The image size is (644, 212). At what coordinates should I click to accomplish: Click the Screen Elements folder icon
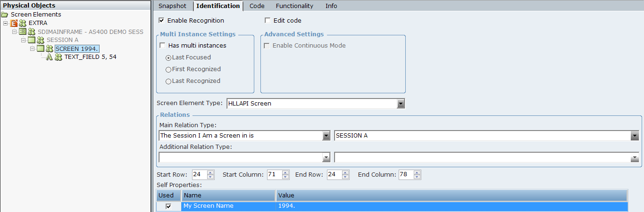click(x=5, y=15)
